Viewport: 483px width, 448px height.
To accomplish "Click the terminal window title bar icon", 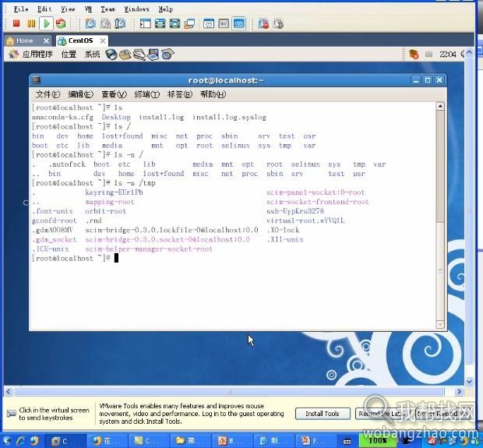I will 37,79.
